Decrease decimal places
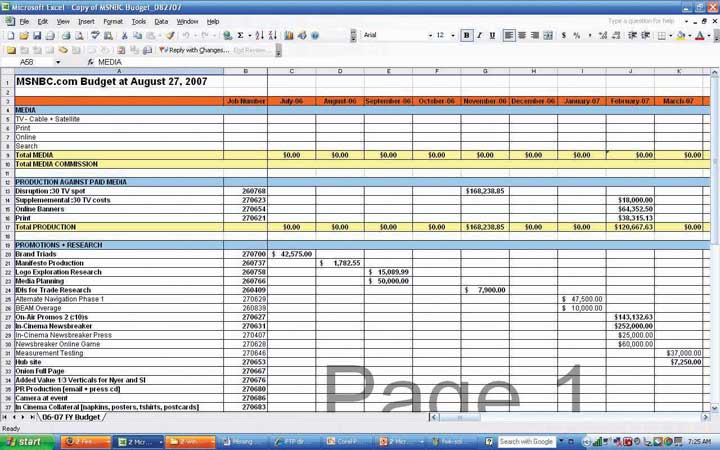Screen dimensions: 720x450 (616, 35)
